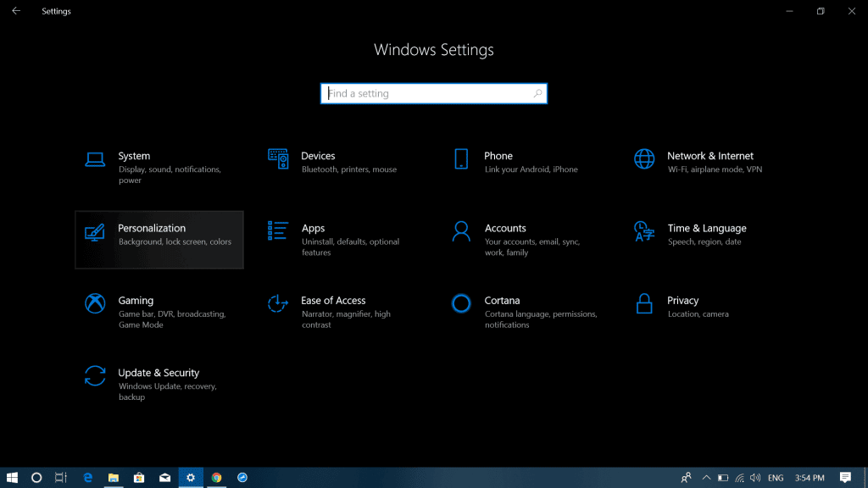The height and width of the screenshot is (488, 868).
Task: Open Cortana from the taskbar
Action: tap(36, 478)
